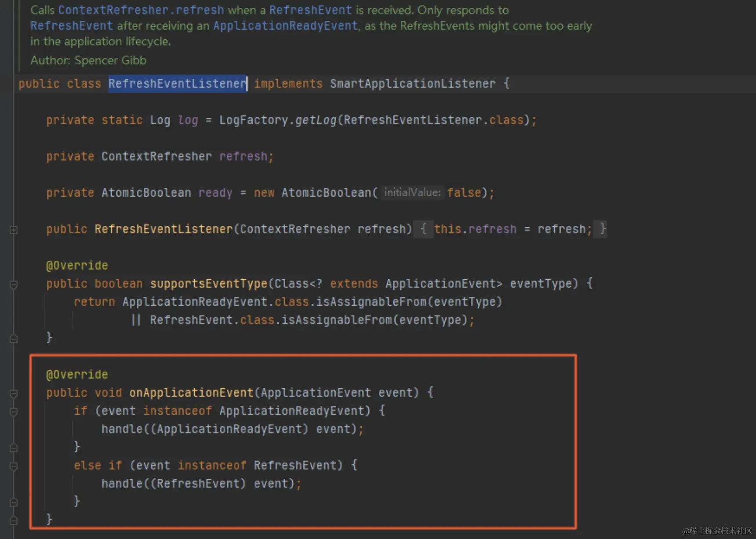Click the 'implements' keyword in class declaration

[288, 84]
